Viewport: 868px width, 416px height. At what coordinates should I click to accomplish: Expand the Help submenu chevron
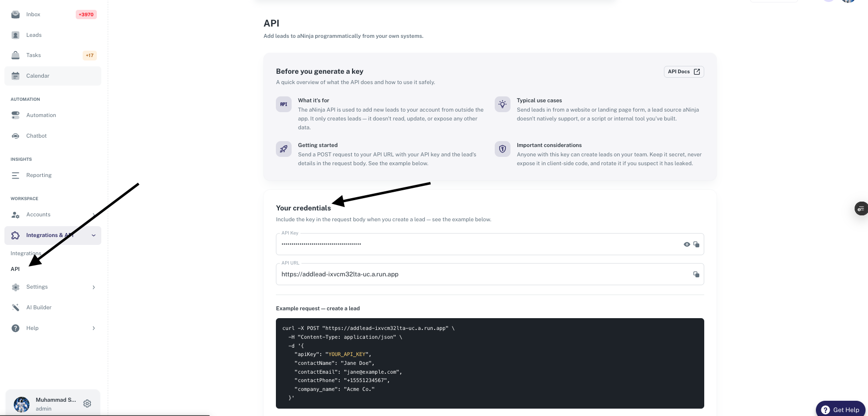point(93,328)
